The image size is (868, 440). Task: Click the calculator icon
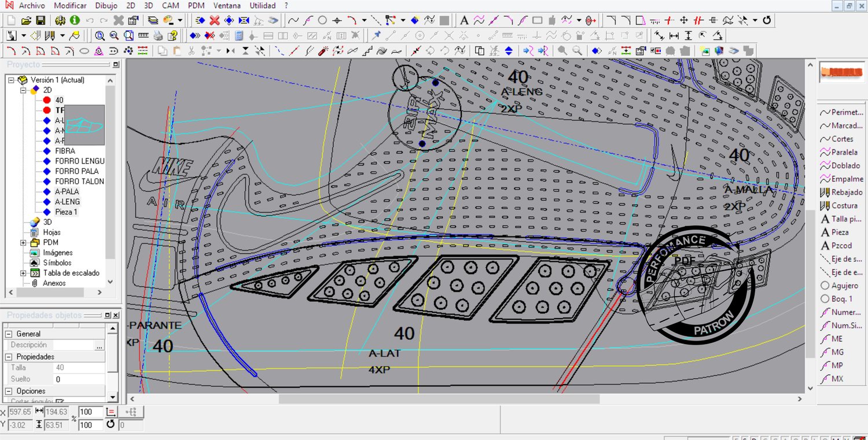tap(239, 35)
